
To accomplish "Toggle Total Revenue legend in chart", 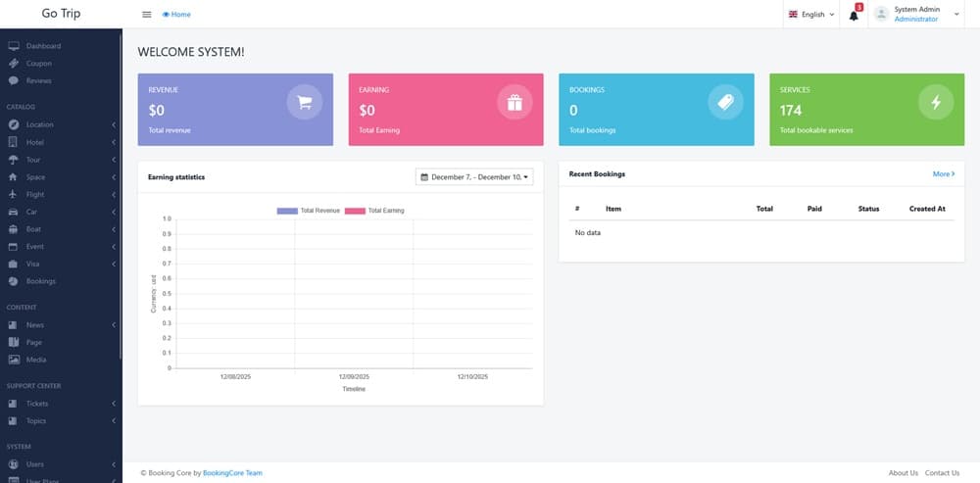I will click(309, 211).
